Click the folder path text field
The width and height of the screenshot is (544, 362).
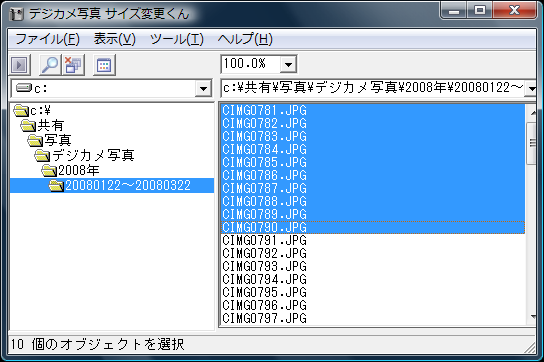(373, 89)
